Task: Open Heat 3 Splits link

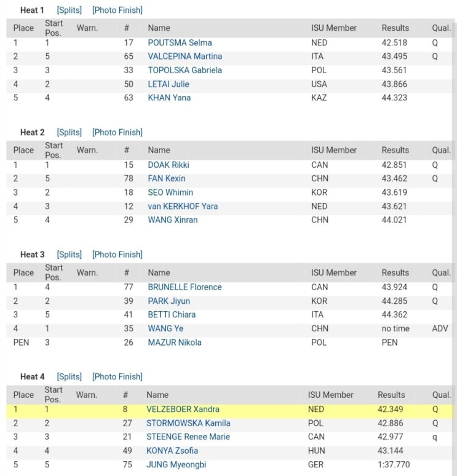Action: (x=70, y=255)
